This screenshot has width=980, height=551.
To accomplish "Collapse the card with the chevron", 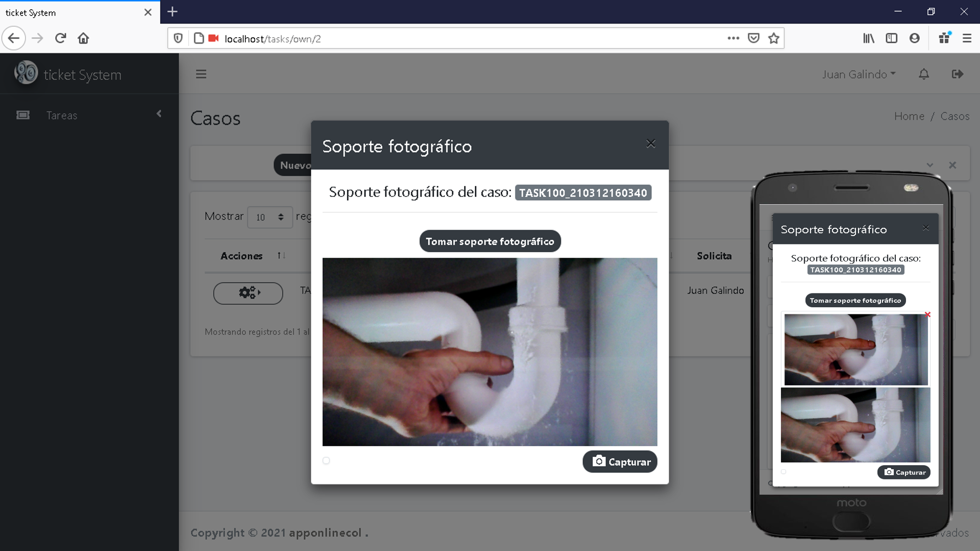I will [930, 165].
